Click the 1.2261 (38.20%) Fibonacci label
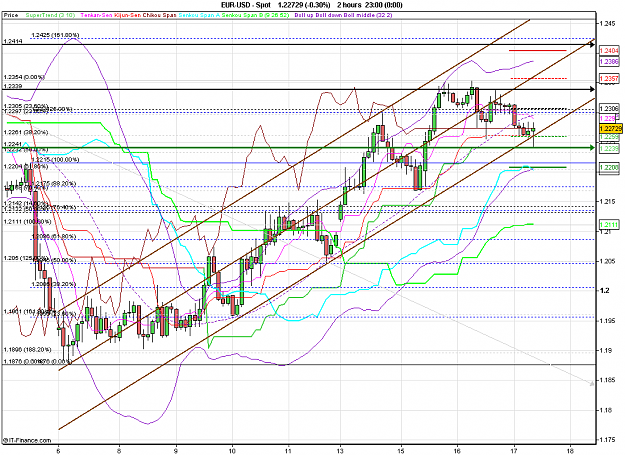The height and width of the screenshot is (455, 625). pyautogui.click(x=26, y=132)
